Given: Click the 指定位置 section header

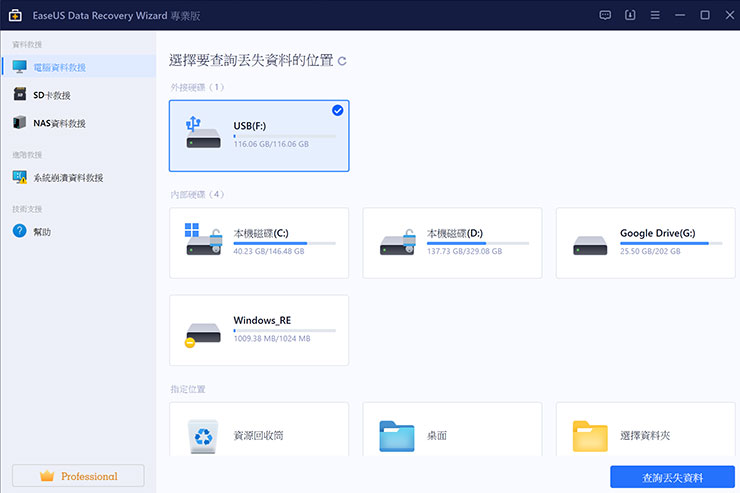Looking at the screenshot, I should pos(188,389).
